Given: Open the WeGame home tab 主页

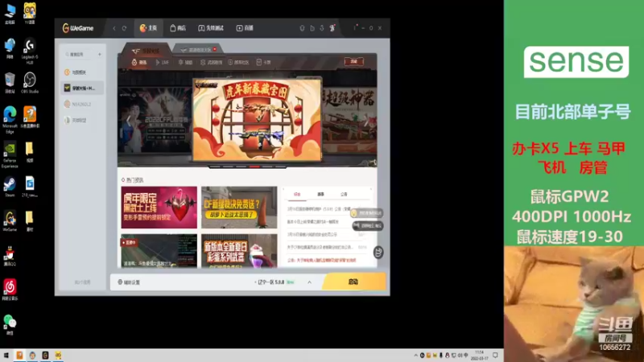Looking at the screenshot, I should pos(148,28).
